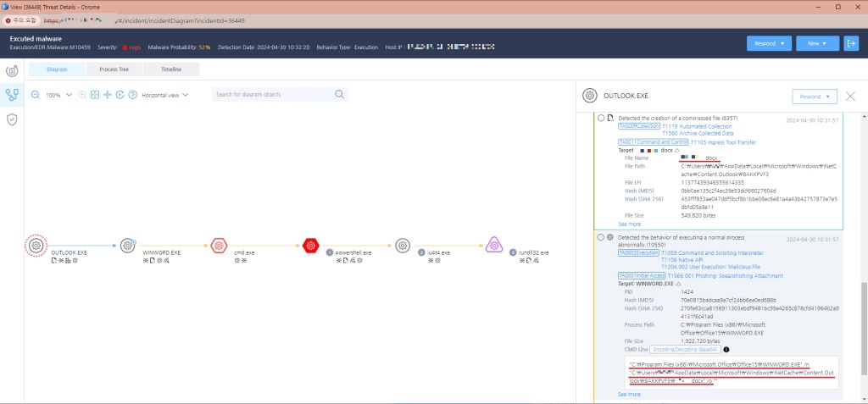Click the TA0009 Collection tactic tag
The width and height of the screenshot is (868, 404).
pyautogui.click(x=639, y=126)
